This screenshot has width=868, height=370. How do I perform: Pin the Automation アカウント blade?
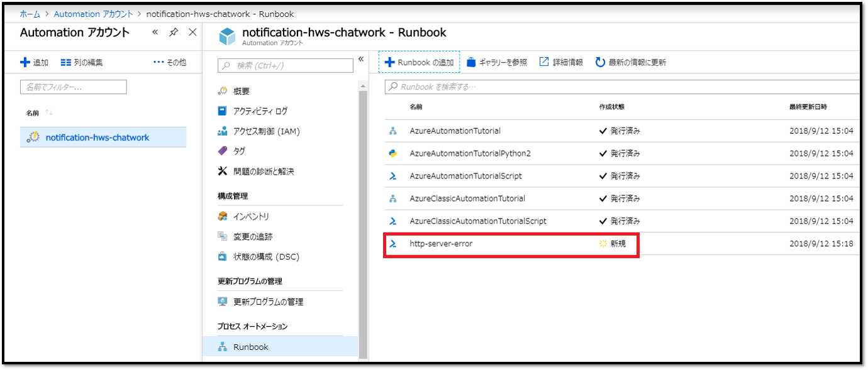[x=174, y=32]
